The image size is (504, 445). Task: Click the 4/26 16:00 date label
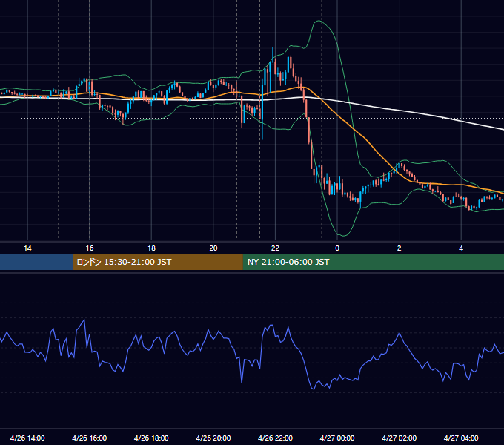tap(90, 438)
